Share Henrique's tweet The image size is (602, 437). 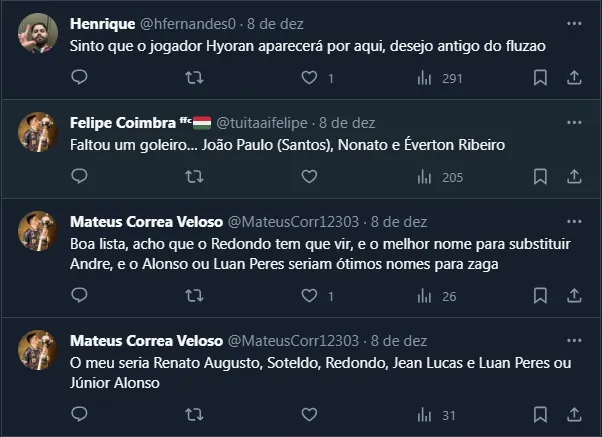[574, 77]
